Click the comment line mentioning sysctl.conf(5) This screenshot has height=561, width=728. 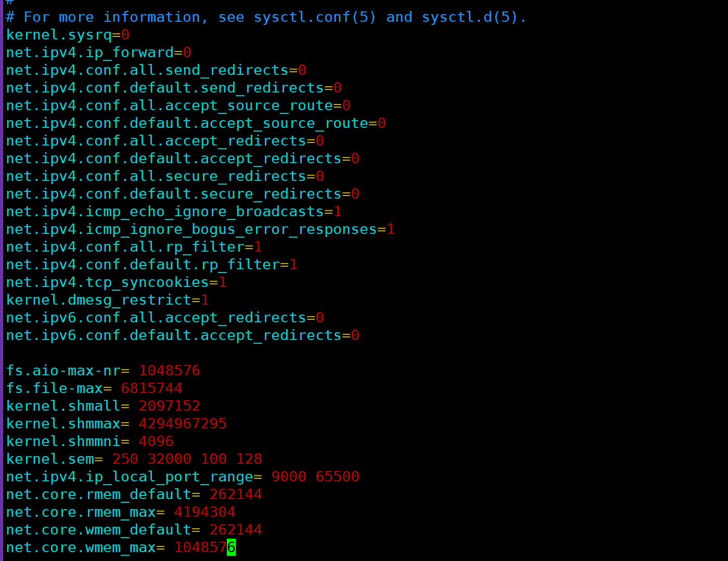click(x=265, y=18)
